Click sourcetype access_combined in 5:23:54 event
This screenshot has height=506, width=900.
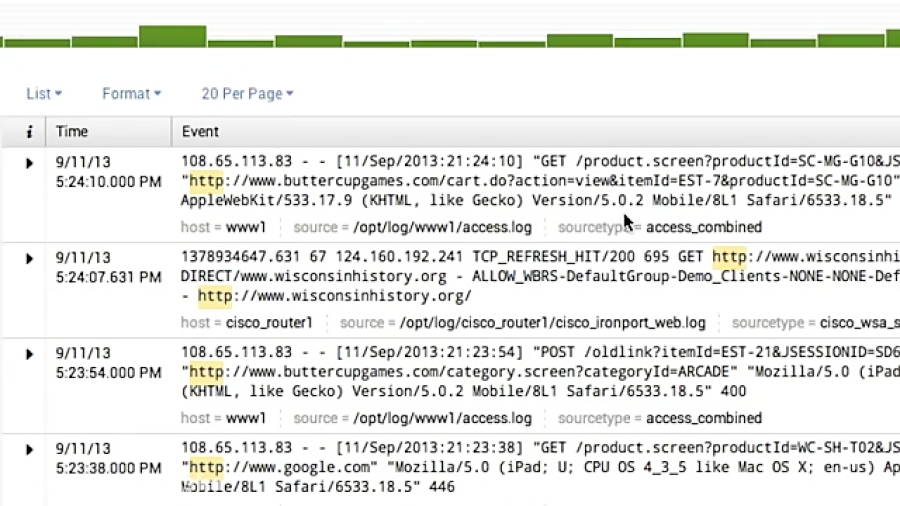pos(704,418)
